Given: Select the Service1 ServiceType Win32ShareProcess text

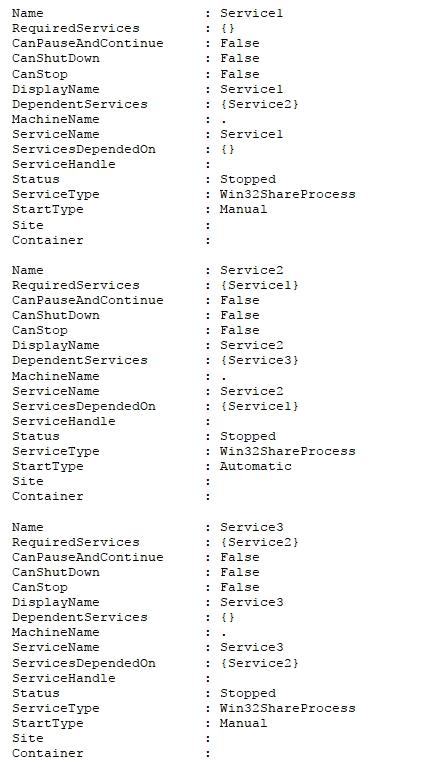Looking at the screenshot, I should (287, 194).
